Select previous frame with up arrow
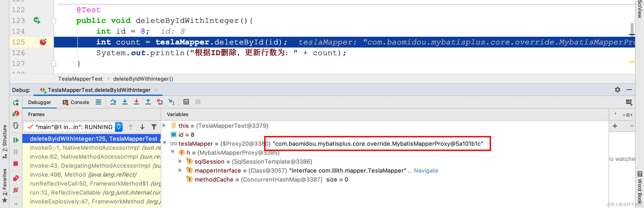The height and width of the screenshot is (208, 644). pyautogui.click(x=130, y=127)
